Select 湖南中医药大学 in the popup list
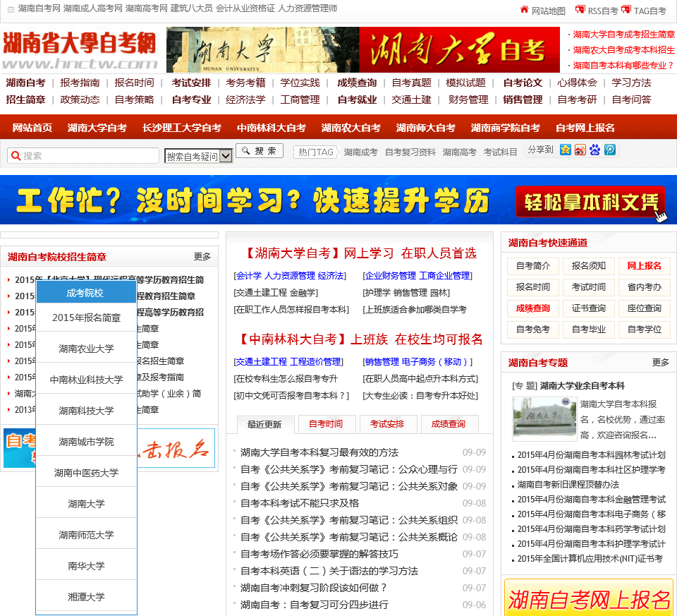This screenshot has height=616, width=677. (86, 473)
